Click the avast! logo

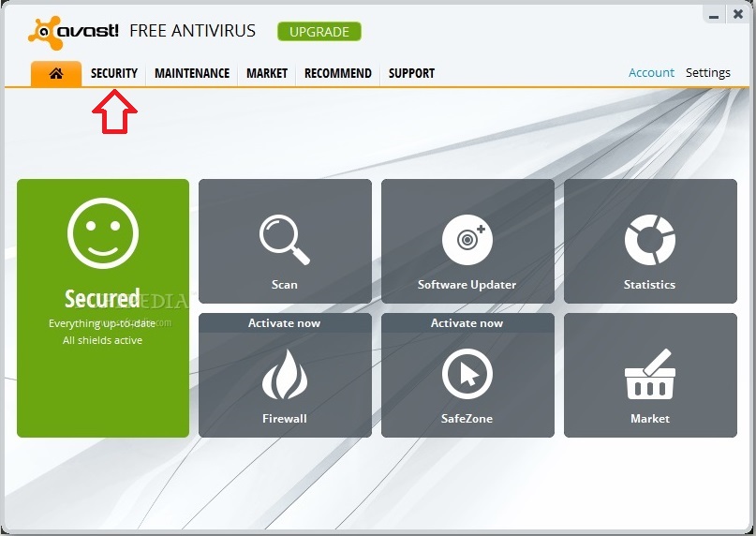[73, 32]
